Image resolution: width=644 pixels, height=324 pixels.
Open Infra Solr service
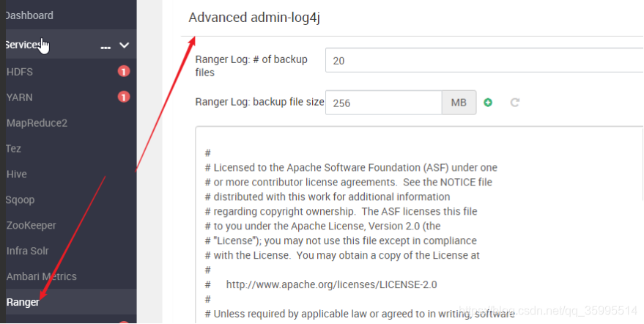(28, 251)
